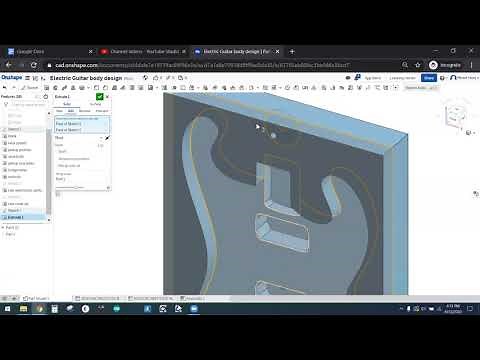Cancel the Extrude 1 dialog with the X
The width and height of the screenshot is (480, 360).
107,97
